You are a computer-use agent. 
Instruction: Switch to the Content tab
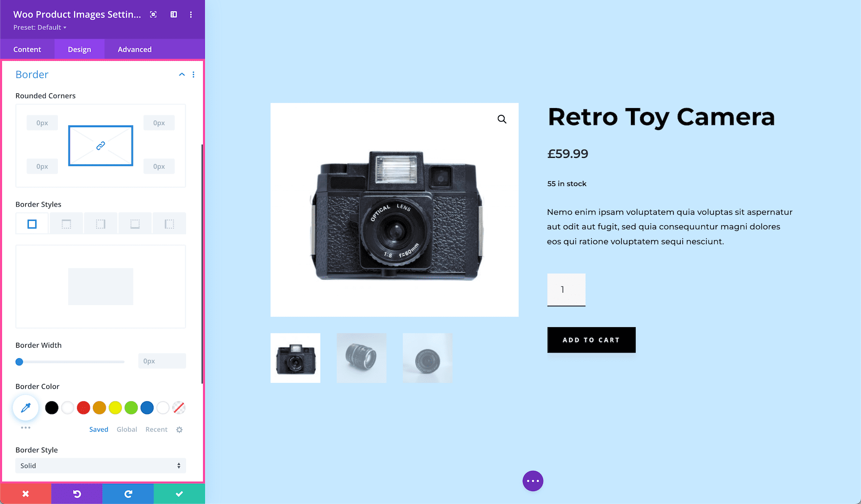(x=27, y=49)
